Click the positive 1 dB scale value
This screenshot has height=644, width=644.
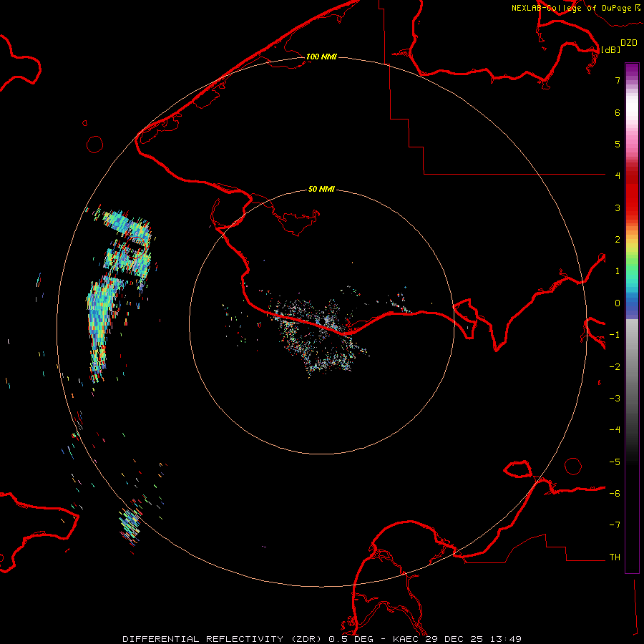coord(618,271)
